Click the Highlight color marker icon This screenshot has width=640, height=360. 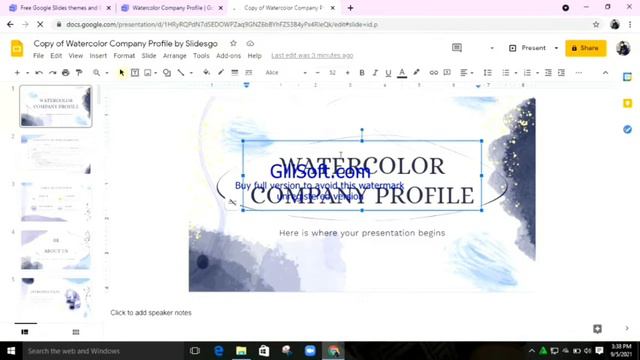(416, 72)
